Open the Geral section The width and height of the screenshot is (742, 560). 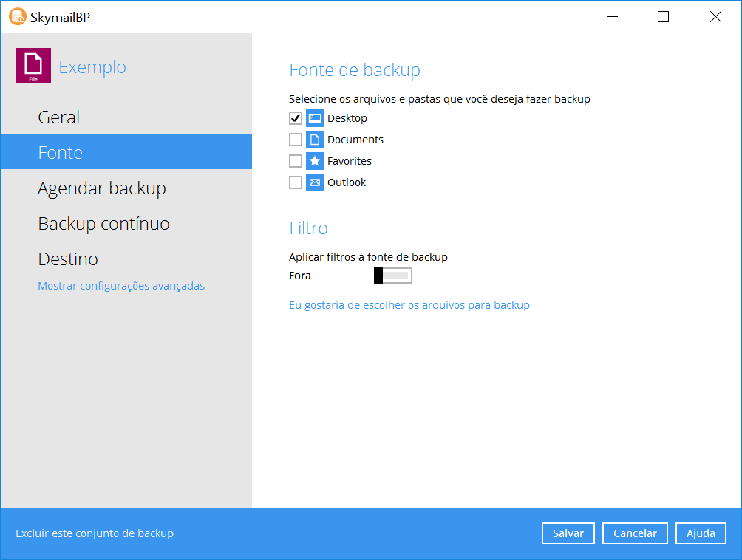(59, 117)
